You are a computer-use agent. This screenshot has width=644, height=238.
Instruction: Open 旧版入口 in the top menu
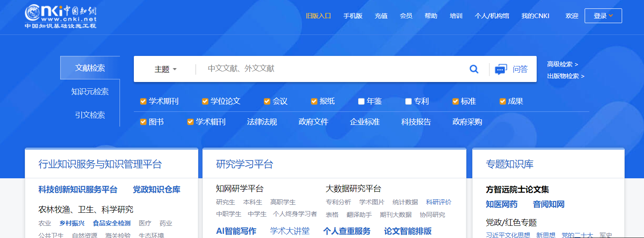(x=318, y=16)
